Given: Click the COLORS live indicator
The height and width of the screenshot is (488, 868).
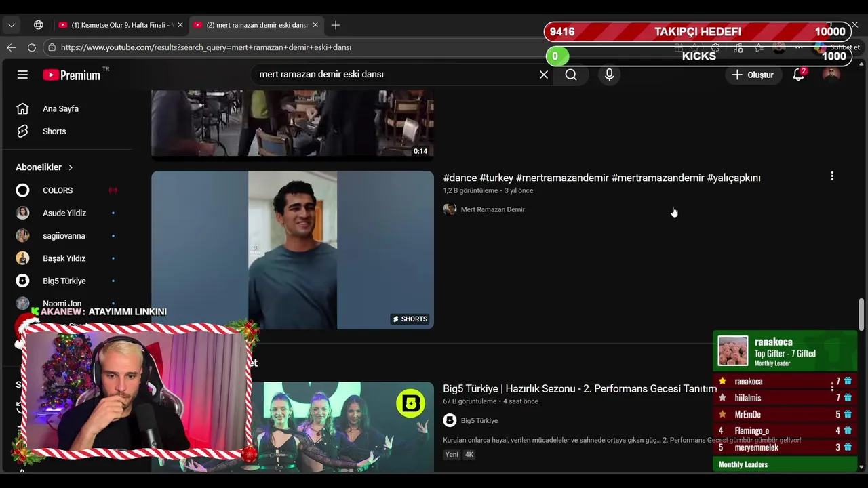Looking at the screenshot, I should [x=113, y=190].
